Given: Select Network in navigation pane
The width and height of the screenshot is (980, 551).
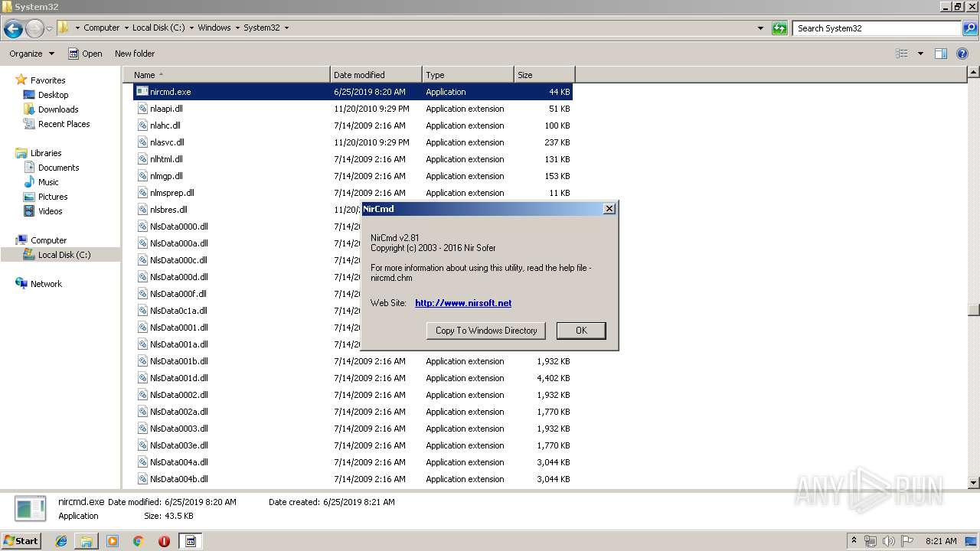Looking at the screenshot, I should pos(46,284).
